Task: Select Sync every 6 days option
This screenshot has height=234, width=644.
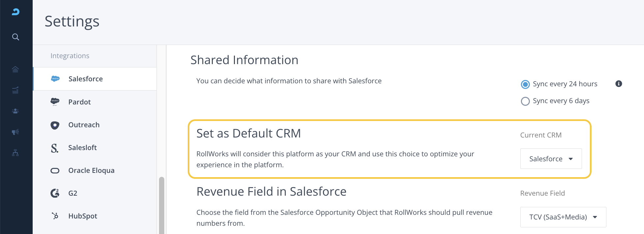Action: [525, 101]
